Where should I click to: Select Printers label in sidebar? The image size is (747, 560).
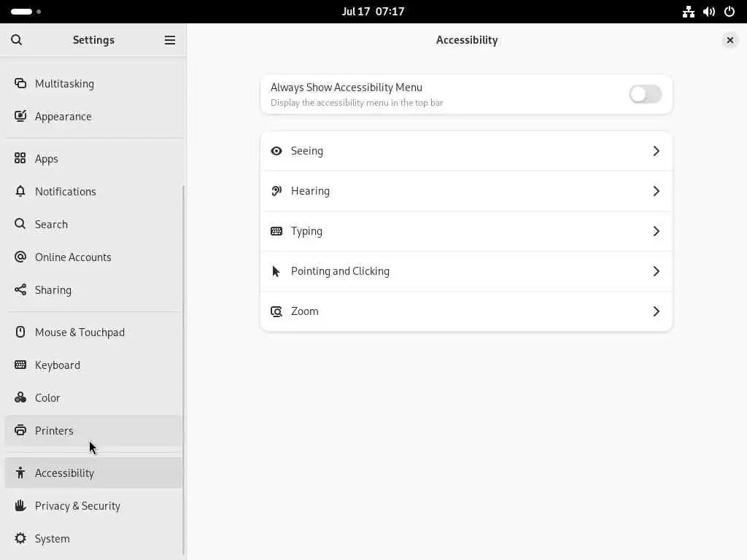54,430
